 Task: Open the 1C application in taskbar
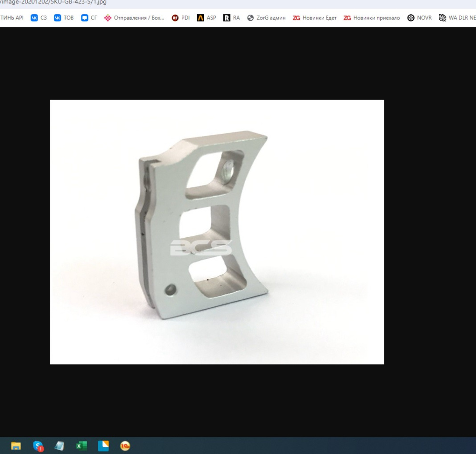[x=125, y=446]
